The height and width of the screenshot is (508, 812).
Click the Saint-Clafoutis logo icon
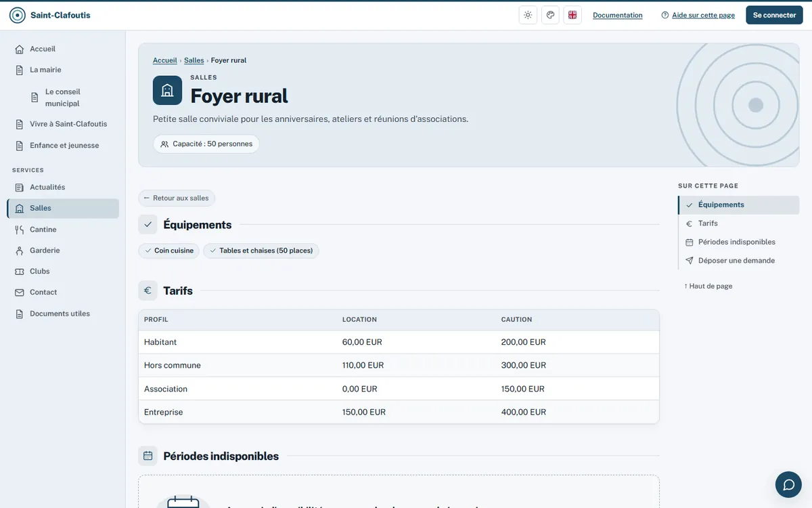pyautogui.click(x=18, y=16)
